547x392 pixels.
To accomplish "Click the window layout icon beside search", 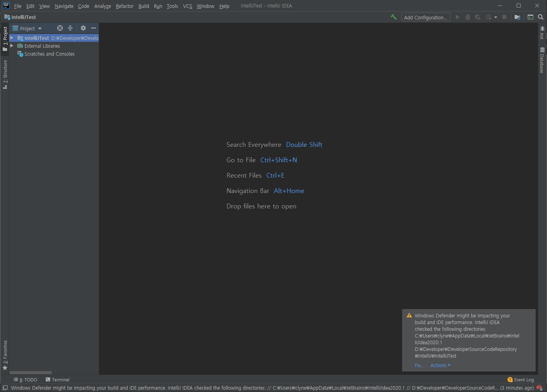I will point(530,17).
